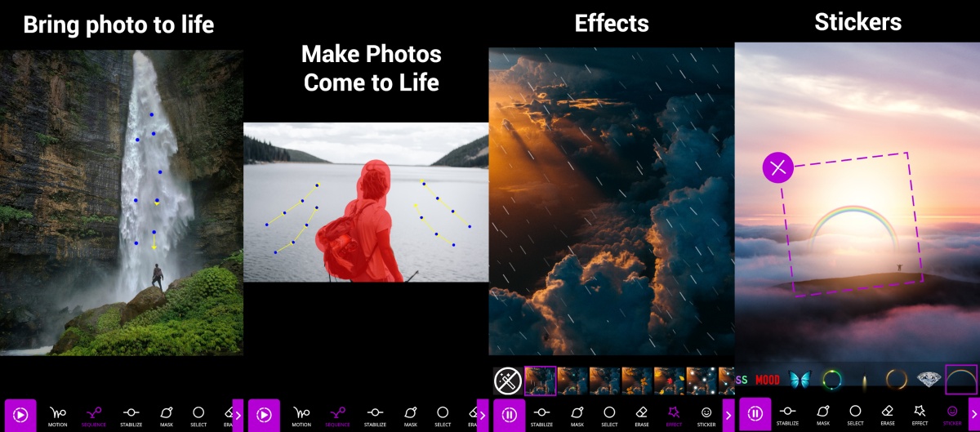The height and width of the screenshot is (432, 980).
Task: Expand more tools arrow in the Effects toolbar
Action: tap(728, 415)
